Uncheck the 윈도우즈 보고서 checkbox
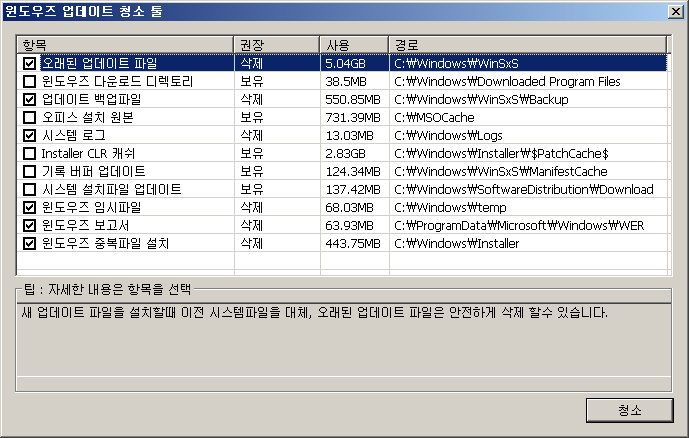This screenshot has height=438, width=689. (29, 225)
